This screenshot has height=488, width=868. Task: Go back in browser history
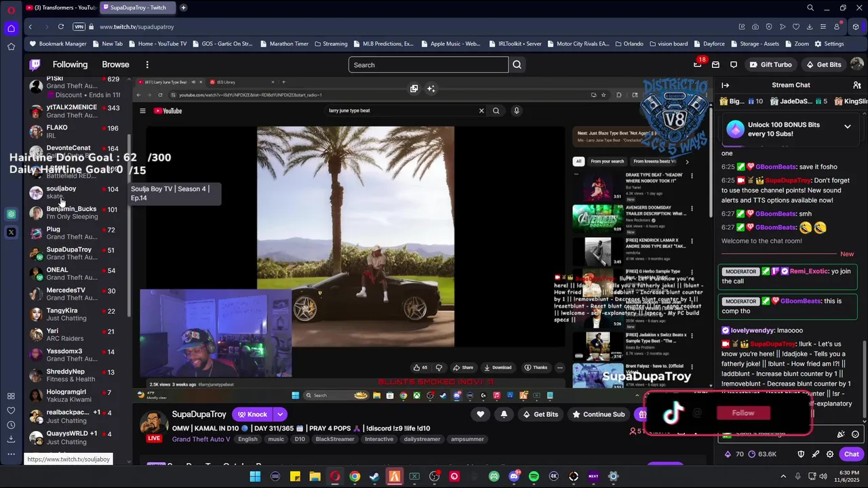point(30,26)
